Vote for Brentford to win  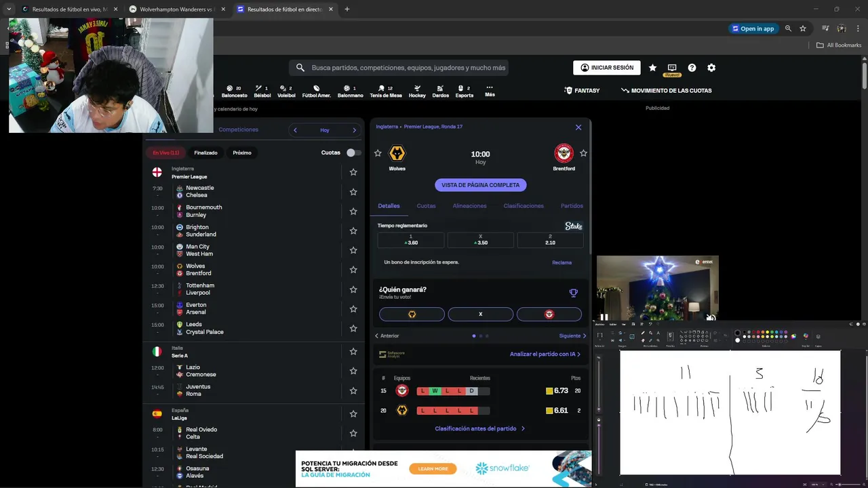[x=549, y=314]
